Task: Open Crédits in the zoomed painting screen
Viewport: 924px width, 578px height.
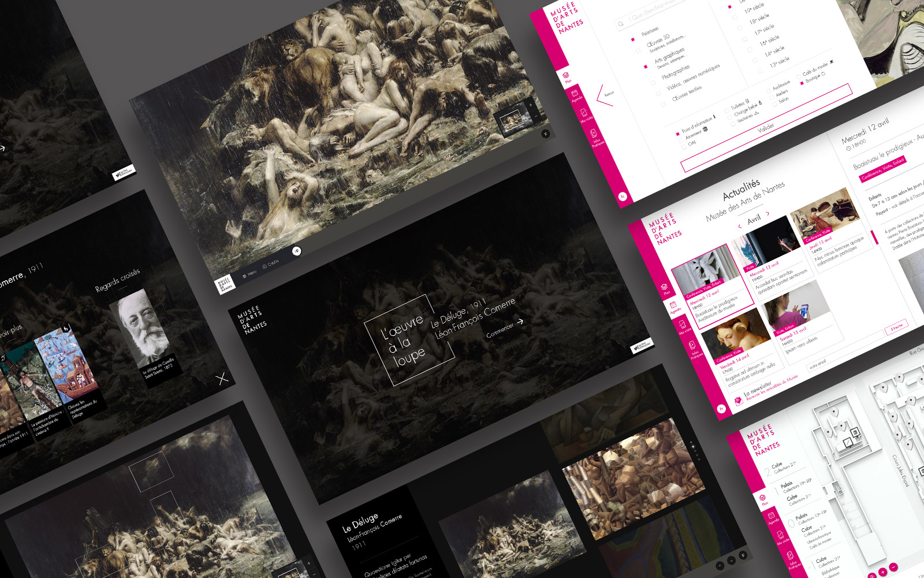Action: point(271,264)
